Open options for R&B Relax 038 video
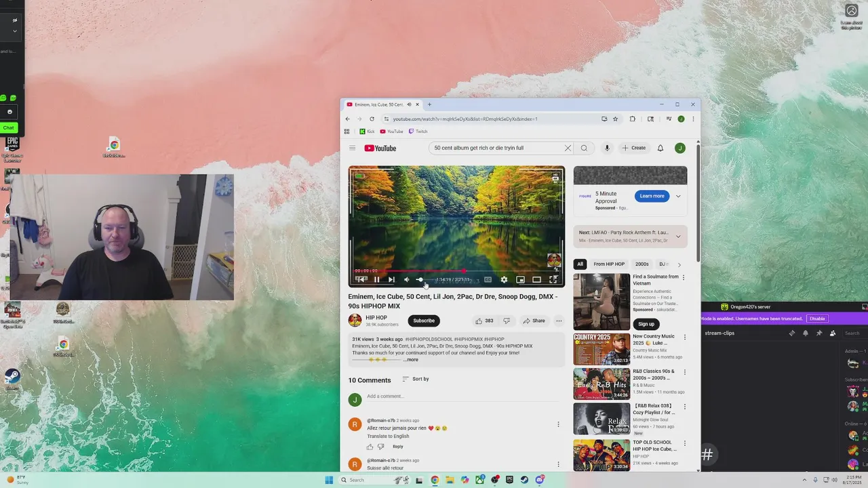 point(684,407)
